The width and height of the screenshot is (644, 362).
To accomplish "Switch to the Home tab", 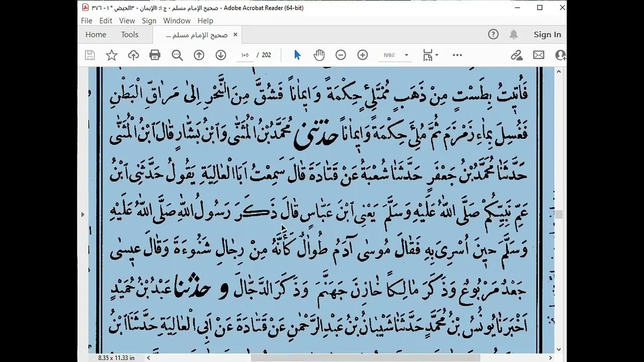I will coord(96,35).
